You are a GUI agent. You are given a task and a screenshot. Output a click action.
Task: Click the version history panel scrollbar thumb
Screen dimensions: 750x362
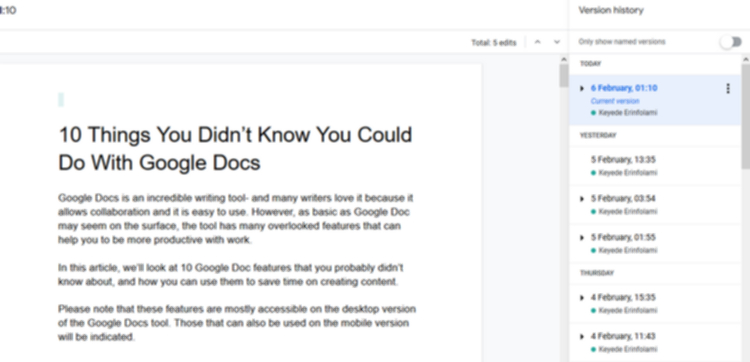[746, 116]
